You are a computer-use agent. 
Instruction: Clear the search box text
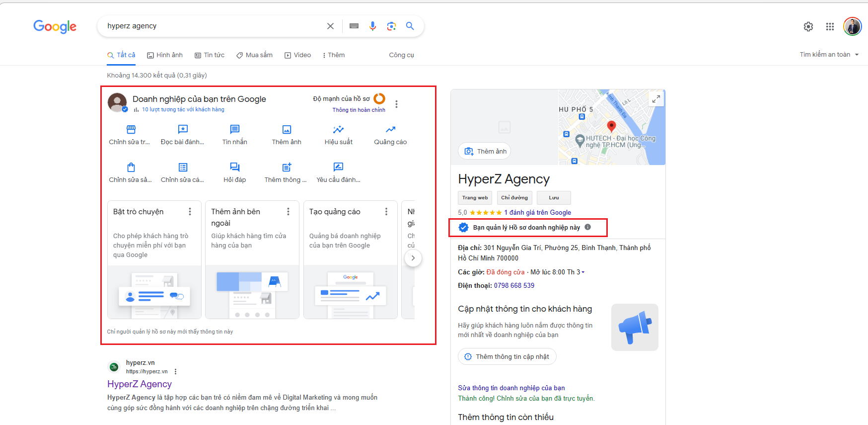(330, 26)
